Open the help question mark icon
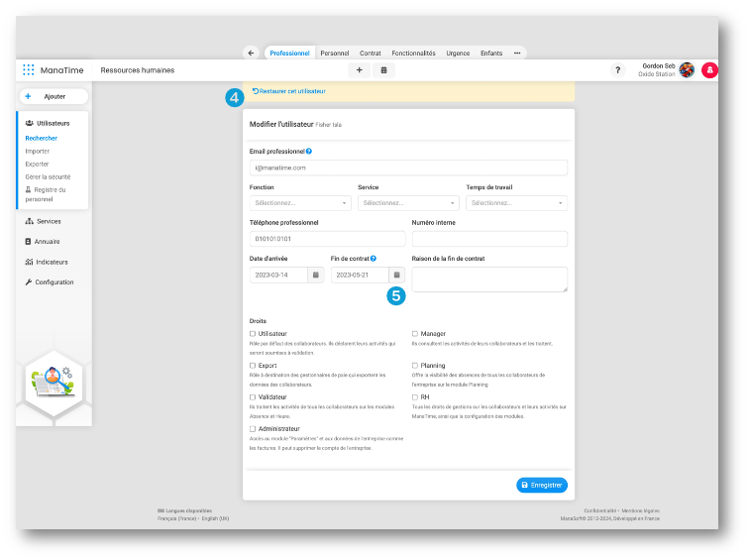 [x=618, y=70]
